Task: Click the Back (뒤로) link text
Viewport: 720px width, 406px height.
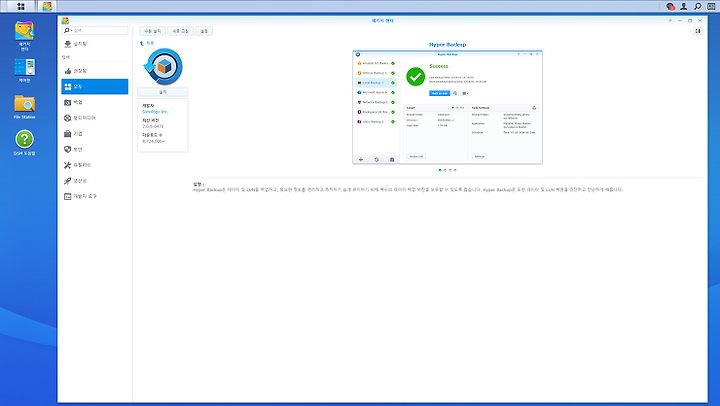Action: click(150, 43)
